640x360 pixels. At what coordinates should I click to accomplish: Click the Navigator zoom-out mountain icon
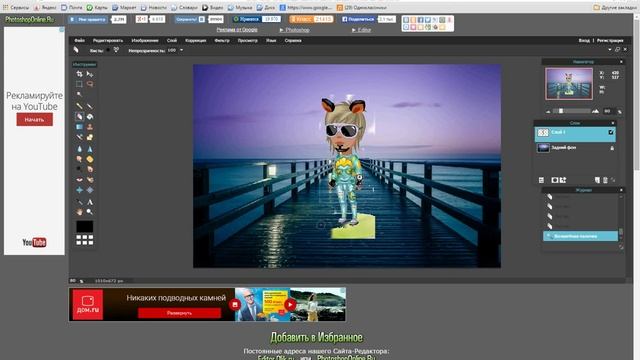point(548,111)
